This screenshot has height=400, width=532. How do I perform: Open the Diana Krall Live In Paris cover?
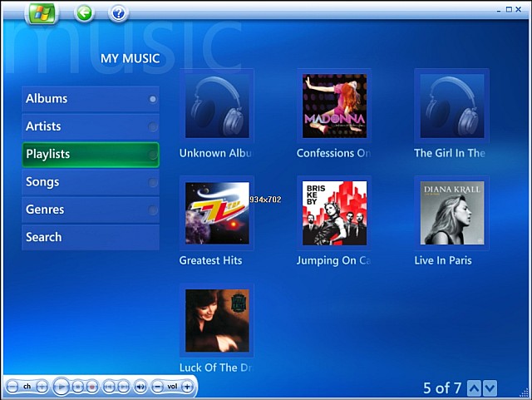452,213
